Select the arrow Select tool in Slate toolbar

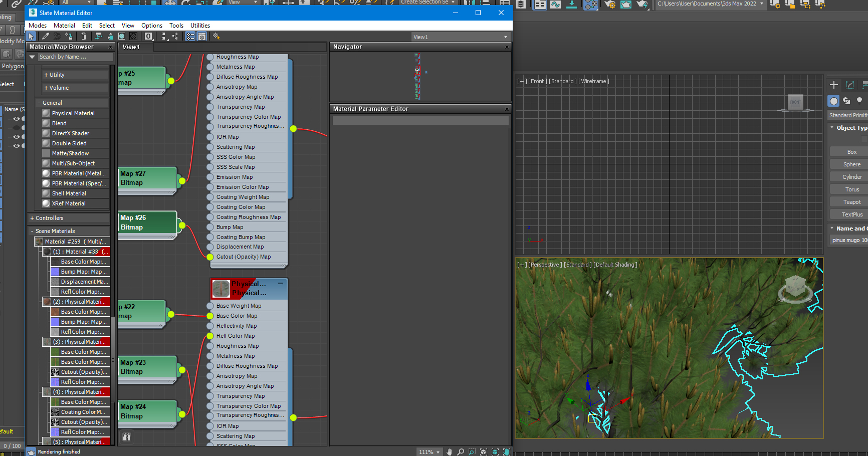click(31, 36)
